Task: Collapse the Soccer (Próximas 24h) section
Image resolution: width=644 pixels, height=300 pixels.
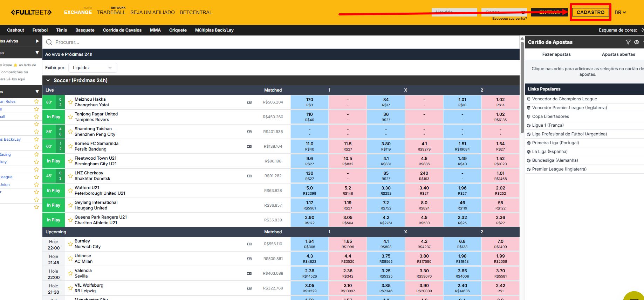Action: (48, 80)
